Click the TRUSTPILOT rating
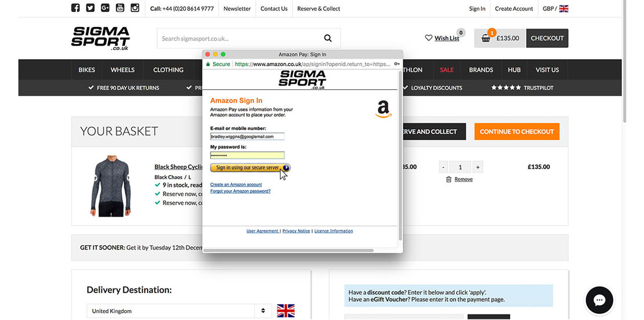 coord(522,88)
